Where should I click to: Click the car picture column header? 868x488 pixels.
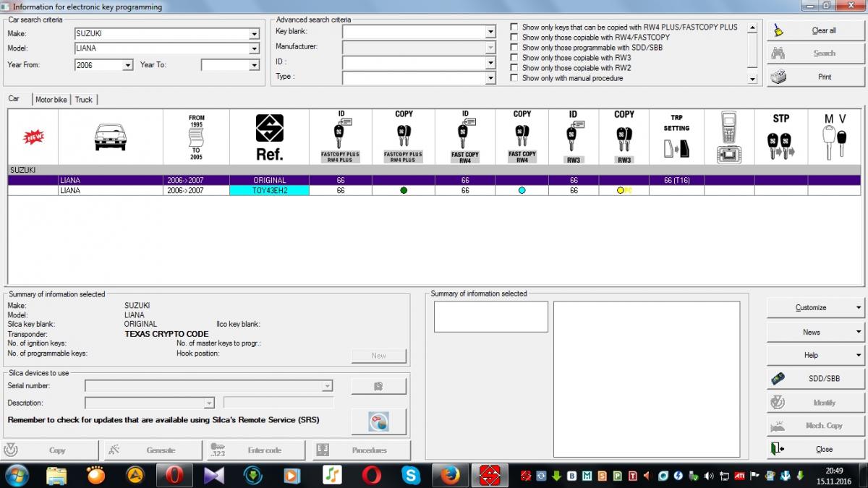click(x=111, y=137)
